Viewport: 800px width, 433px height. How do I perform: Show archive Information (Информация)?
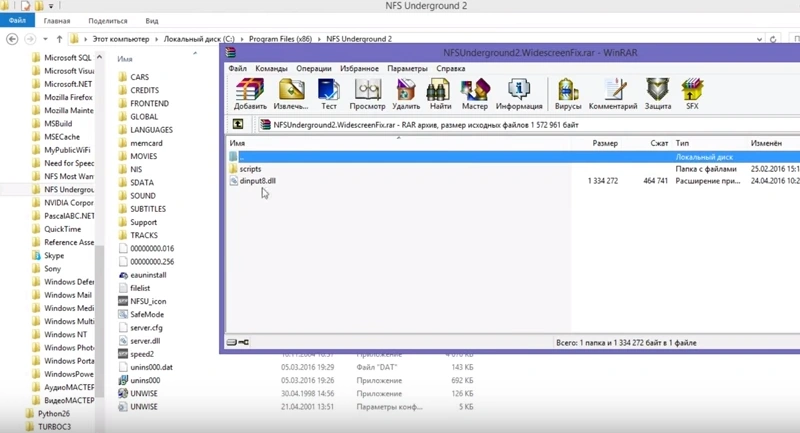pos(519,94)
